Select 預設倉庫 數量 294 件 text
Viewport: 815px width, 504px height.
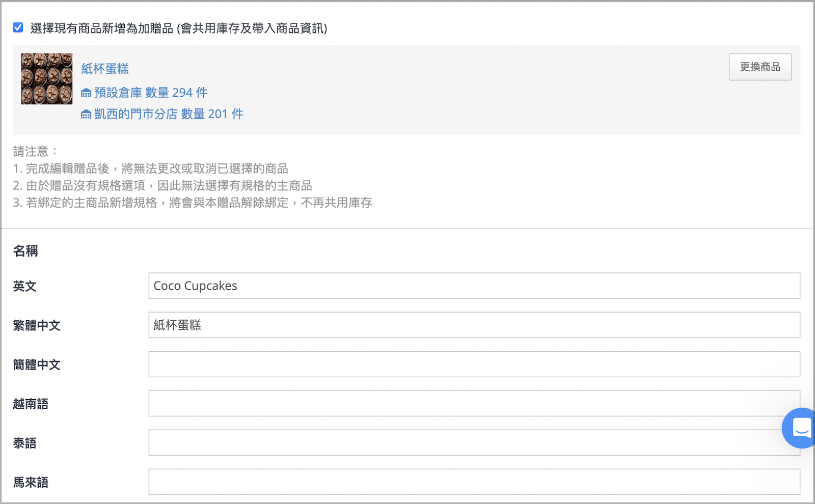(x=151, y=93)
